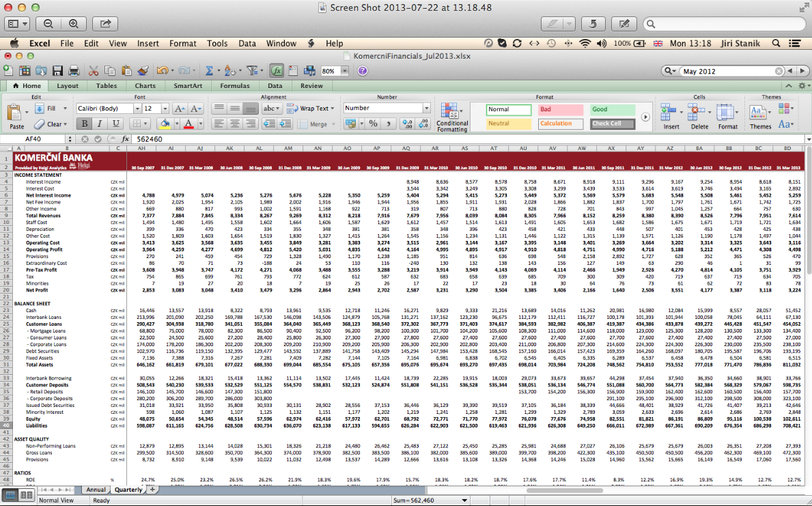Switch to Normal View in status bar
812x506 pixels.
coord(10,496)
